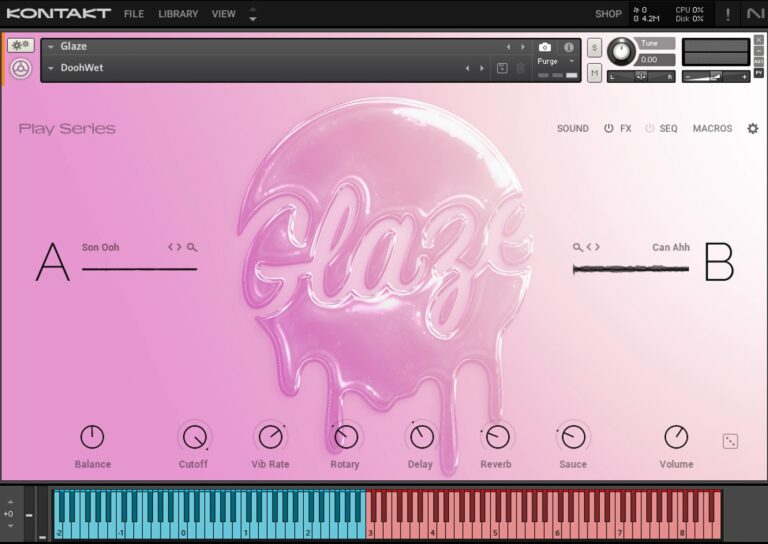
Task: Click the round Kontakt instrument logo icon
Action: point(21,69)
